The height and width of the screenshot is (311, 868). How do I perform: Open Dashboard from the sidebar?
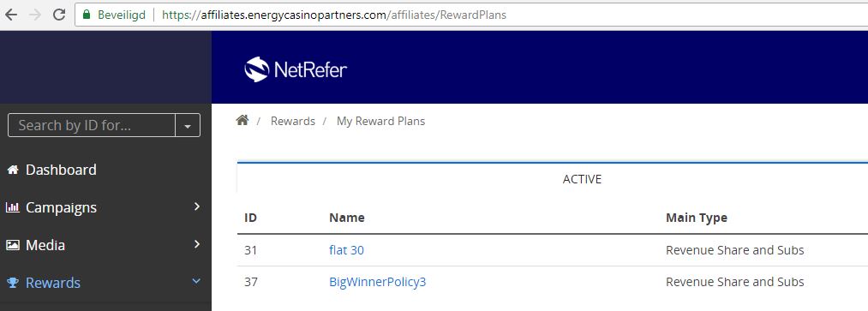tap(61, 170)
